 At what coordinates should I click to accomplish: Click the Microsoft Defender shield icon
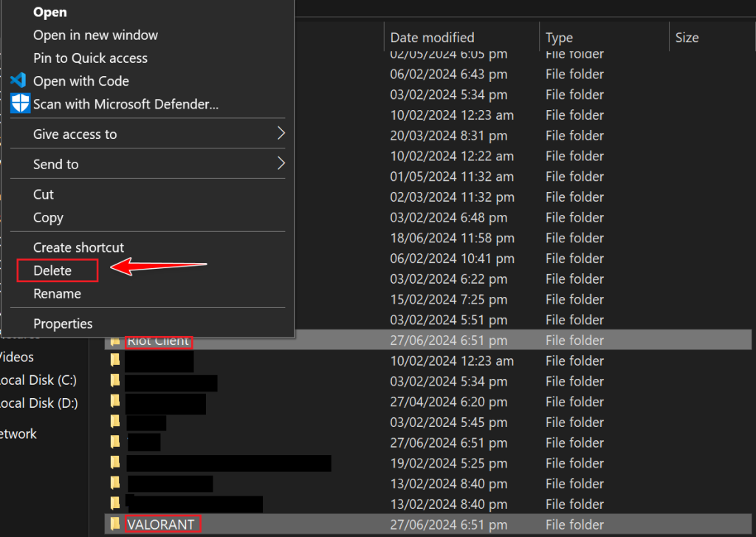coord(20,103)
